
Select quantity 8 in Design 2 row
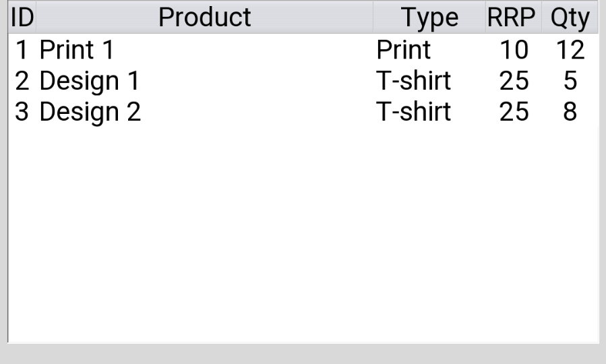[x=570, y=112]
